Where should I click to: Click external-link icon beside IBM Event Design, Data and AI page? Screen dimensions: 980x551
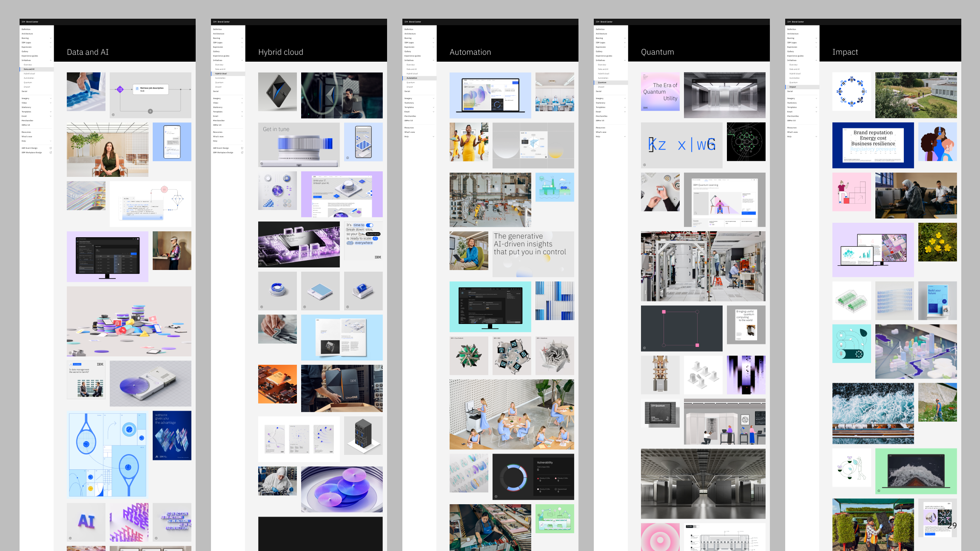tap(51, 148)
